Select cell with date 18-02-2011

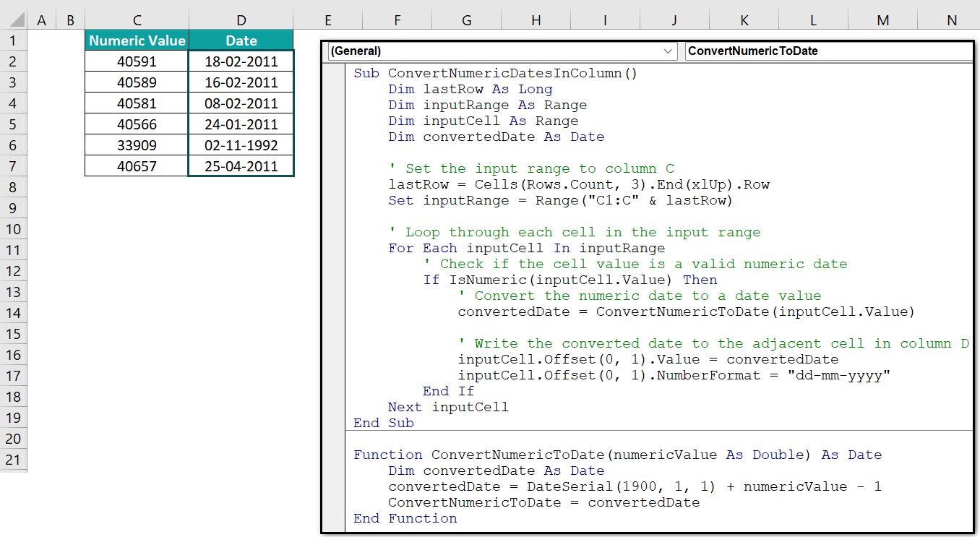pyautogui.click(x=241, y=61)
